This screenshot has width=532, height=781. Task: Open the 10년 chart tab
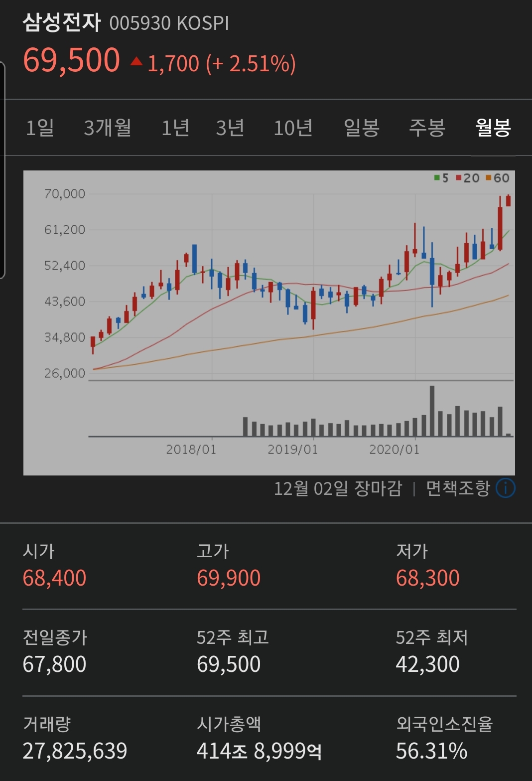pyautogui.click(x=293, y=128)
